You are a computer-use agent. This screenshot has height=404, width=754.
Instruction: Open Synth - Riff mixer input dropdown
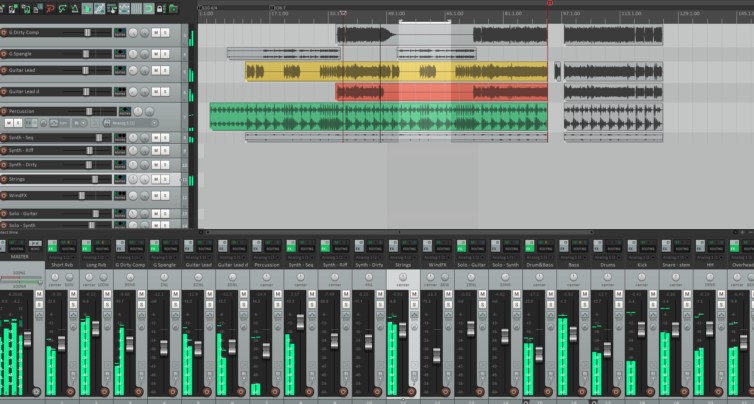335,258
